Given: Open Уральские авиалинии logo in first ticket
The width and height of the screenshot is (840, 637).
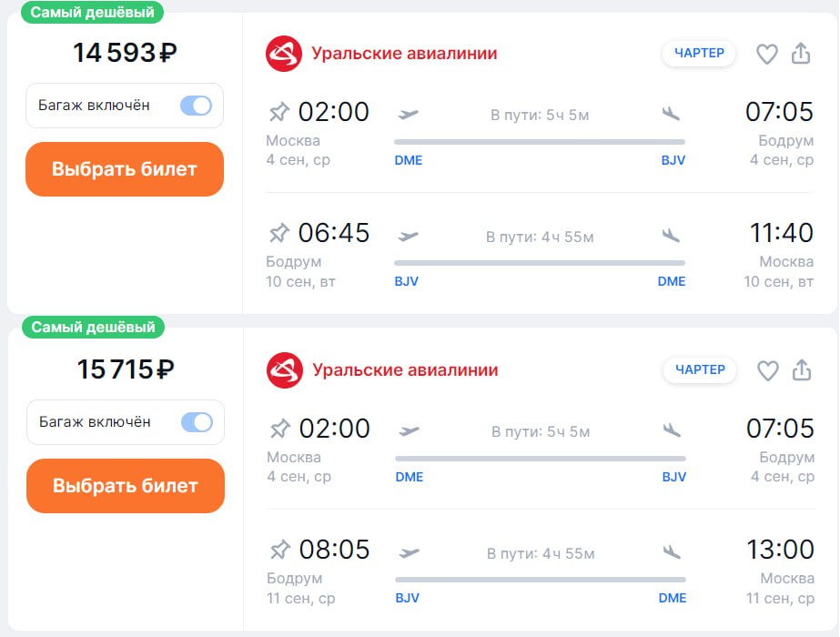Looking at the screenshot, I should pos(284,53).
